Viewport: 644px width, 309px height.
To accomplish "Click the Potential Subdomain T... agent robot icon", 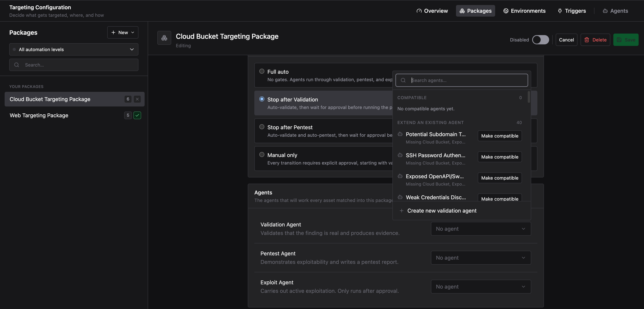I will click(x=400, y=134).
